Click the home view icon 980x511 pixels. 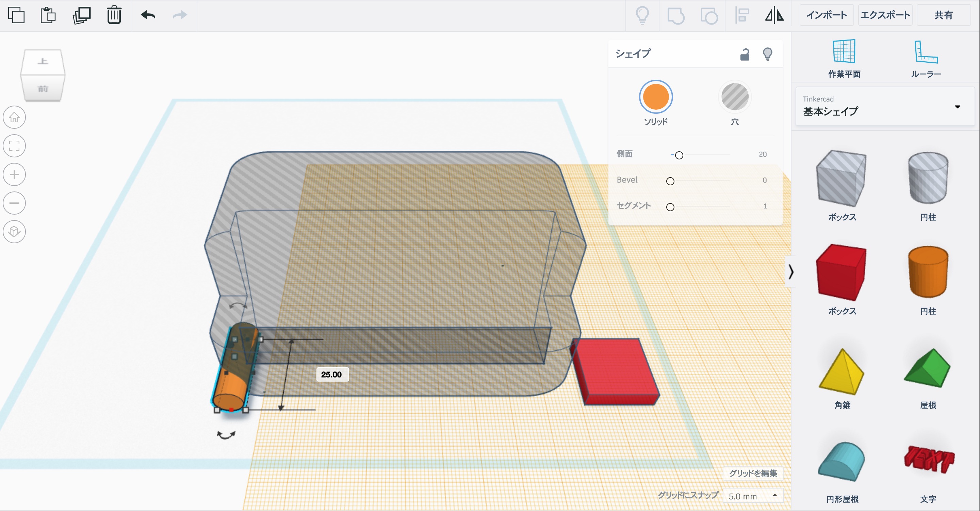click(14, 117)
